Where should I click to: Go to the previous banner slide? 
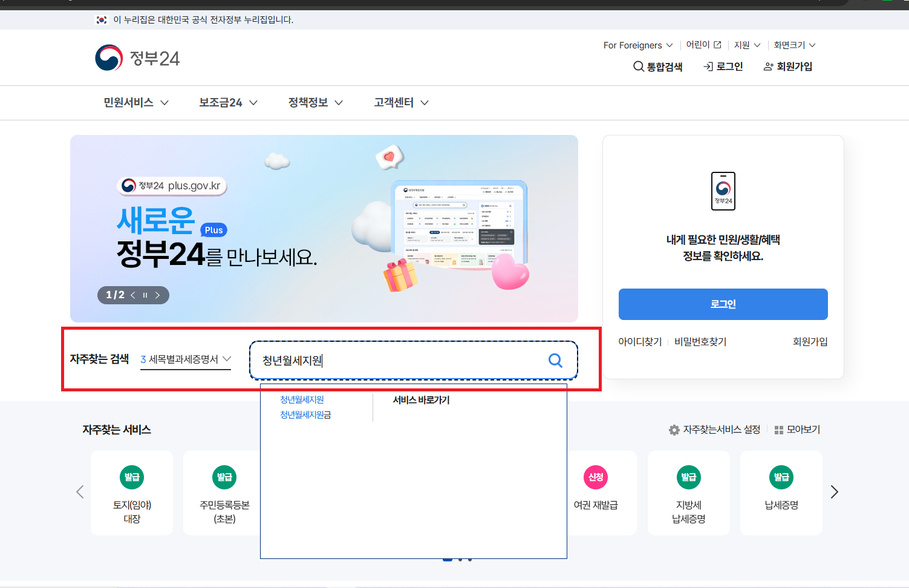(133, 295)
